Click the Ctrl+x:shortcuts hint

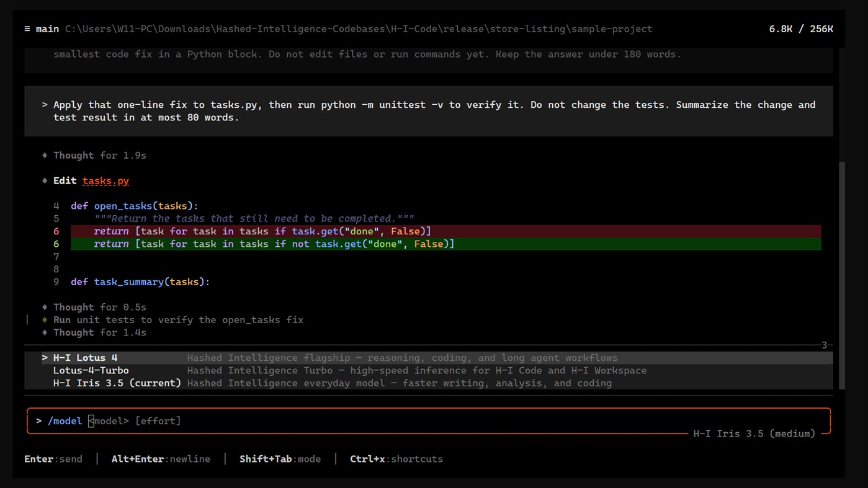click(x=396, y=459)
